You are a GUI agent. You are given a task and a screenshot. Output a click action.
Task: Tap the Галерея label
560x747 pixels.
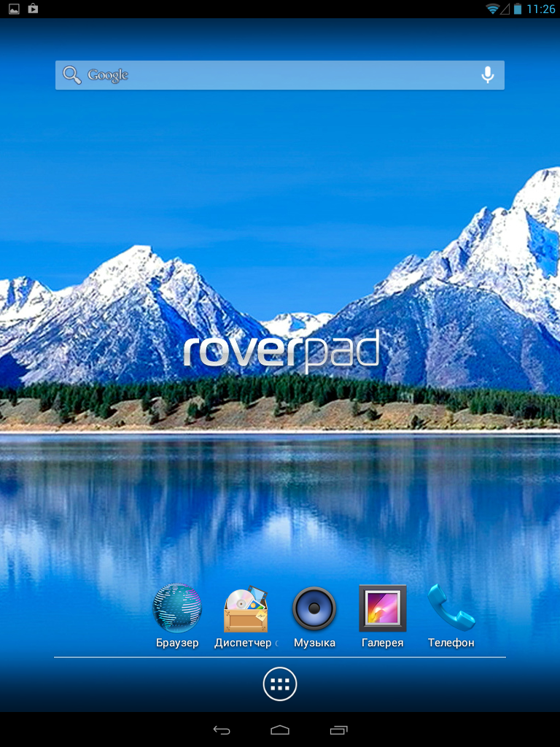click(382, 643)
